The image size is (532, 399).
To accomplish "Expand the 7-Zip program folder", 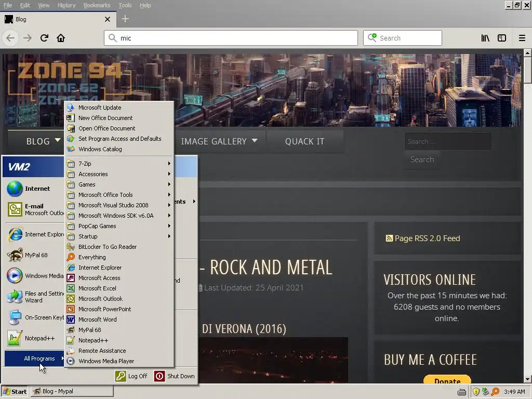I will pos(119,164).
